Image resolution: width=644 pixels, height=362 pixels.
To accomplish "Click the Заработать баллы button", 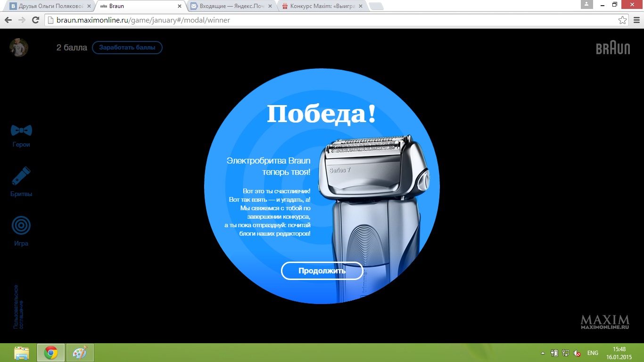I will pyautogui.click(x=127, y=48).
